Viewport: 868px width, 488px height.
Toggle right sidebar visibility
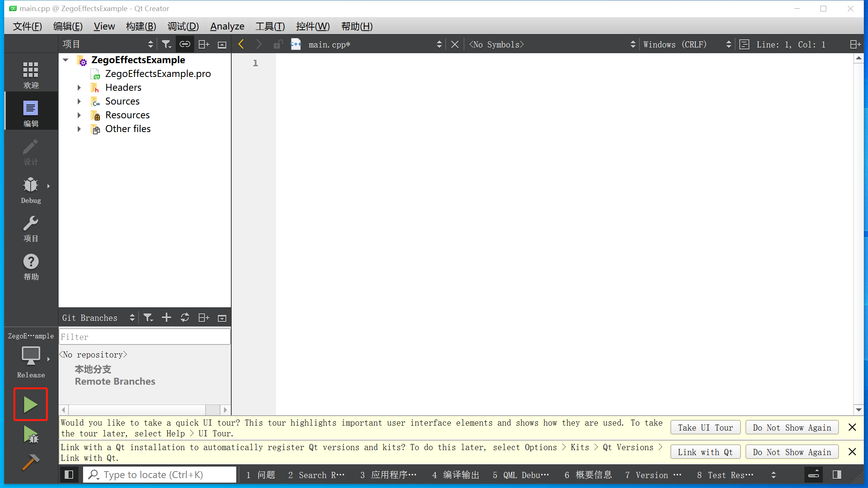pos(837,475)
